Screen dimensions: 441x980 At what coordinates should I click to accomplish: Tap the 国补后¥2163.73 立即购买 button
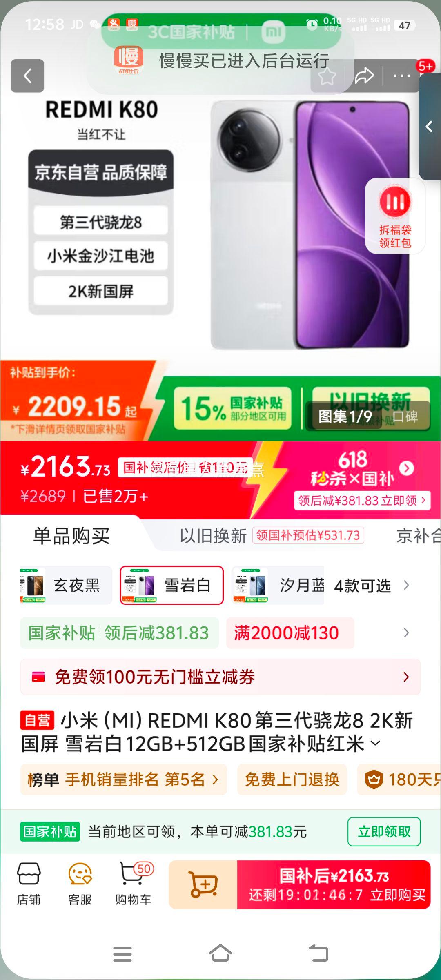click(334, 885)
